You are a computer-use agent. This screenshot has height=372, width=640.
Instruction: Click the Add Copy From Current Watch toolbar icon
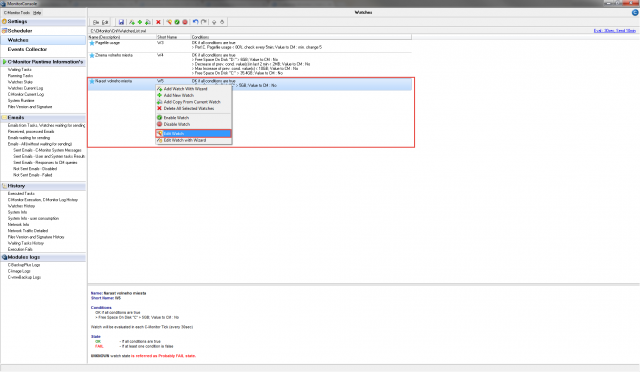(147, 22)
